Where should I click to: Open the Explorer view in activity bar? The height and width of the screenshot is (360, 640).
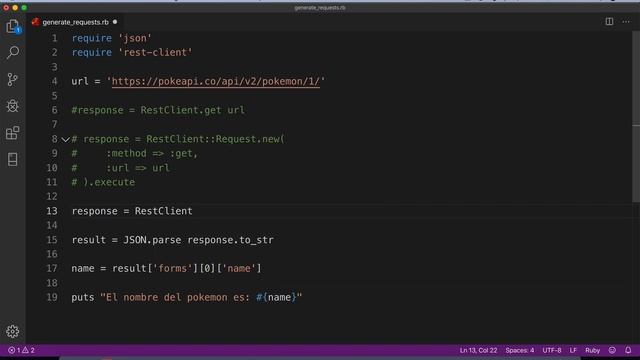coord(13,27)
